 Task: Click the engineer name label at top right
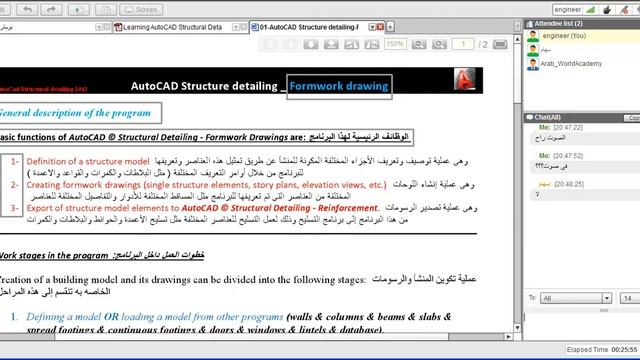[x=567, y=9]
